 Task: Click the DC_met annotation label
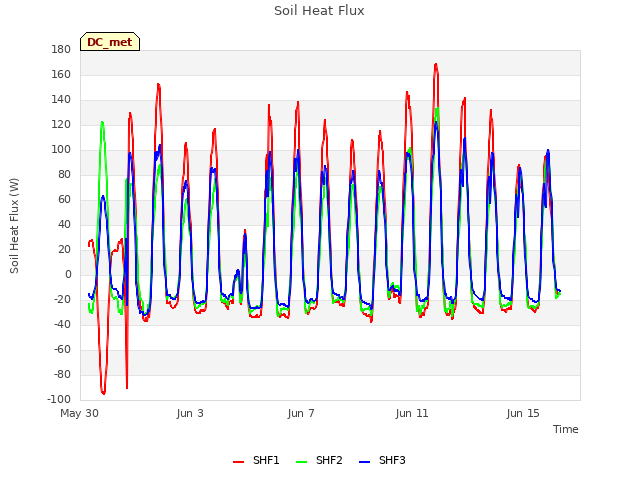[110, 42]
